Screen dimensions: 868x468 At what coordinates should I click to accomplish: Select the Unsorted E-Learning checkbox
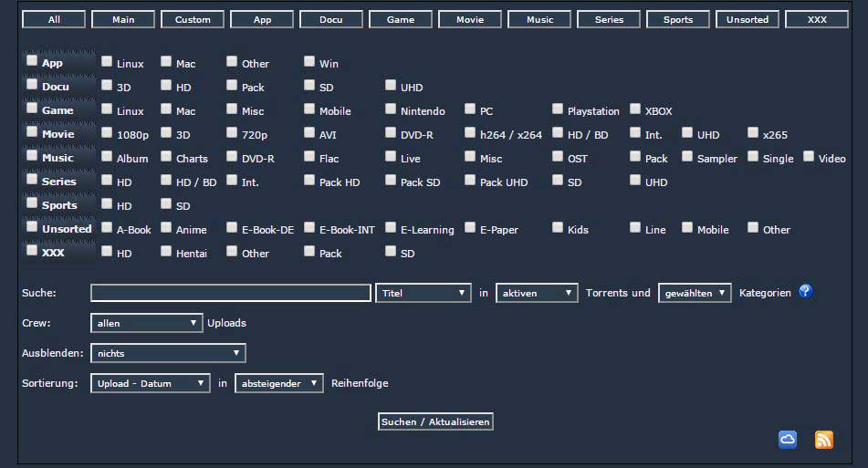coord(391,228)
